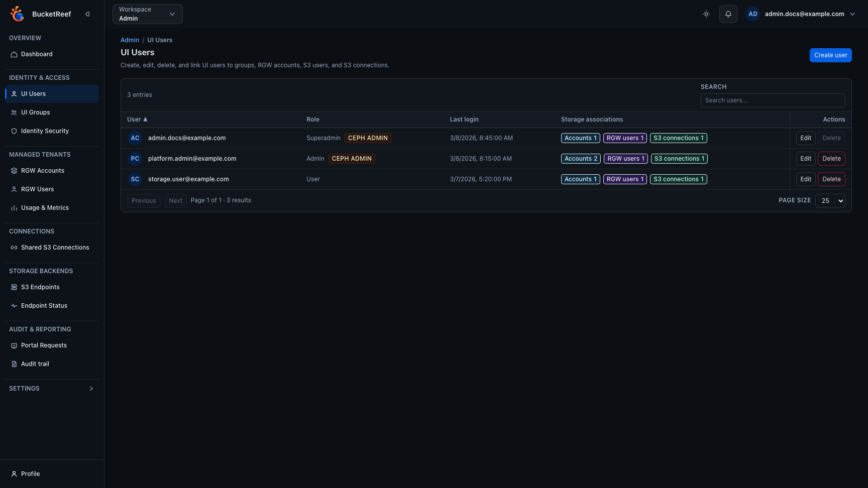Open Identity Security section
The height and width of the screenshot is (488, 868).
tap(52, 131)
